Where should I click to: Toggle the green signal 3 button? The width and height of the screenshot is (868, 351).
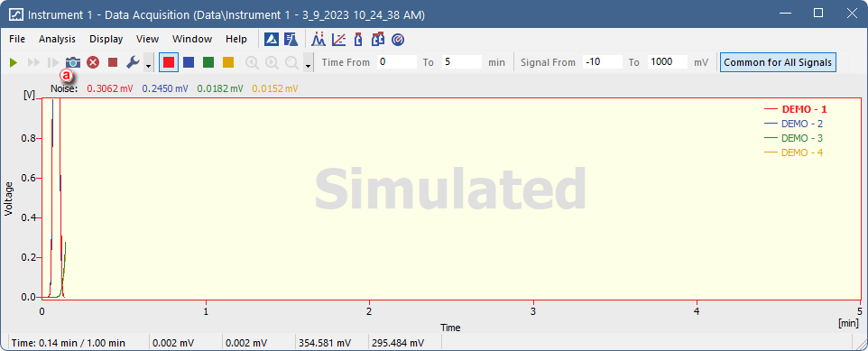[208, 62]
